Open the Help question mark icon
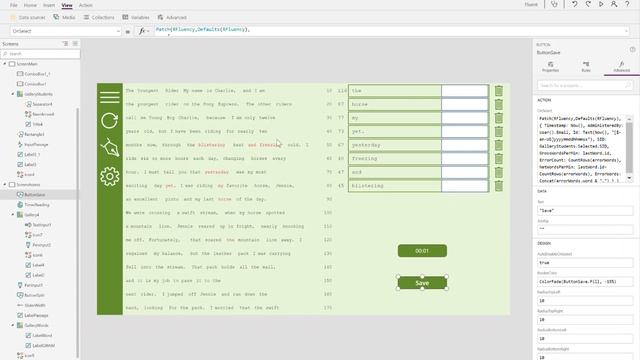640x360 pixels. (x=627, y=4)
